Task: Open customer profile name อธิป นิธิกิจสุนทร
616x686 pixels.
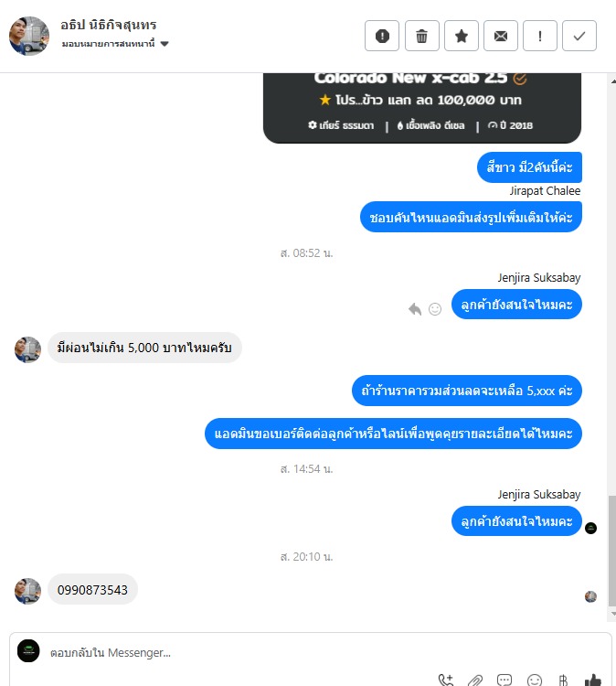Action: coord(109,25)
